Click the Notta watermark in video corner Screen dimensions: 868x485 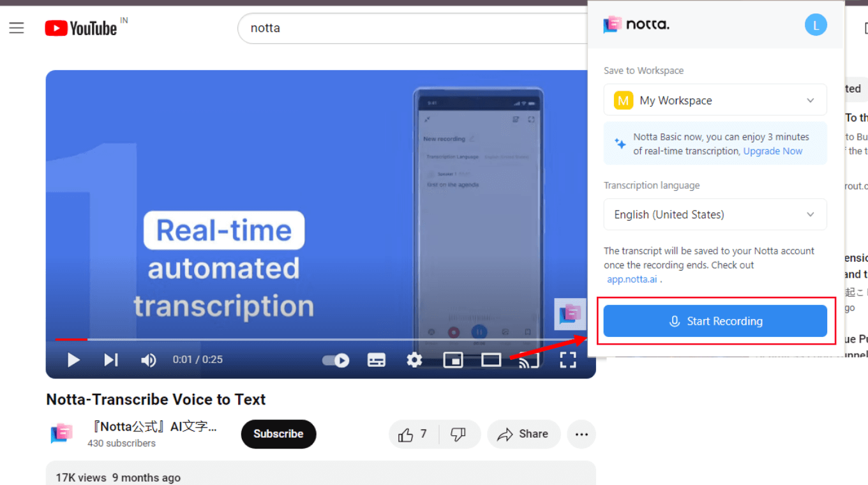click(570, 314)
